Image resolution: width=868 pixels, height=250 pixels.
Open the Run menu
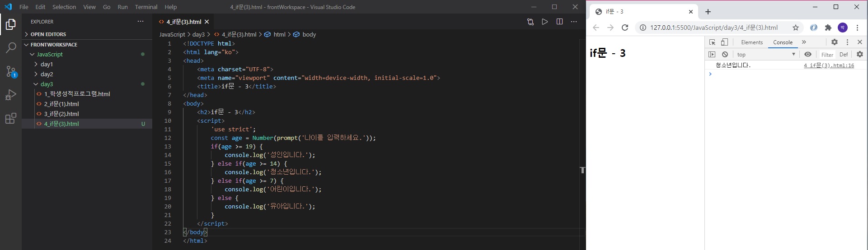coord(122,7)
